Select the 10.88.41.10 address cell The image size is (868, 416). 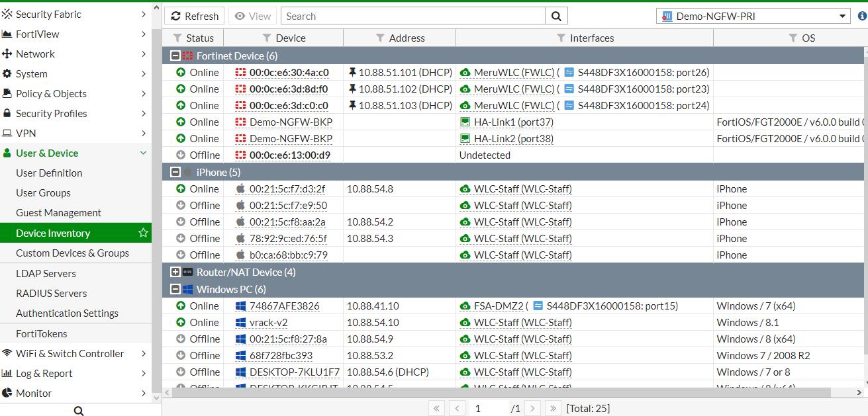pos(399,306)
